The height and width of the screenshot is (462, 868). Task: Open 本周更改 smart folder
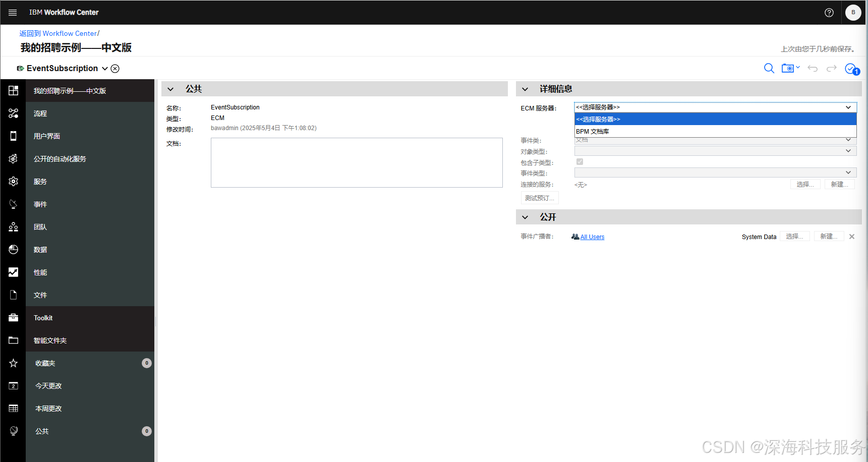(90, 409)
